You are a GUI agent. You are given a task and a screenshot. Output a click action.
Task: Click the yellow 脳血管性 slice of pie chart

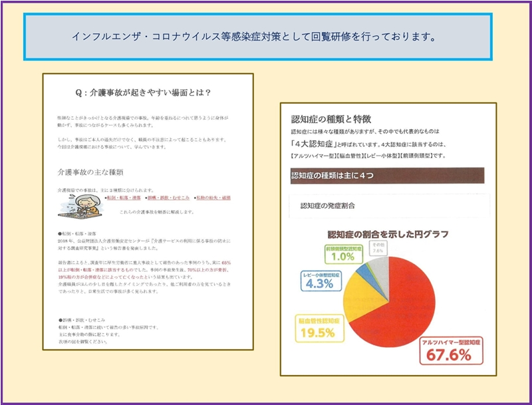(362, 297)
